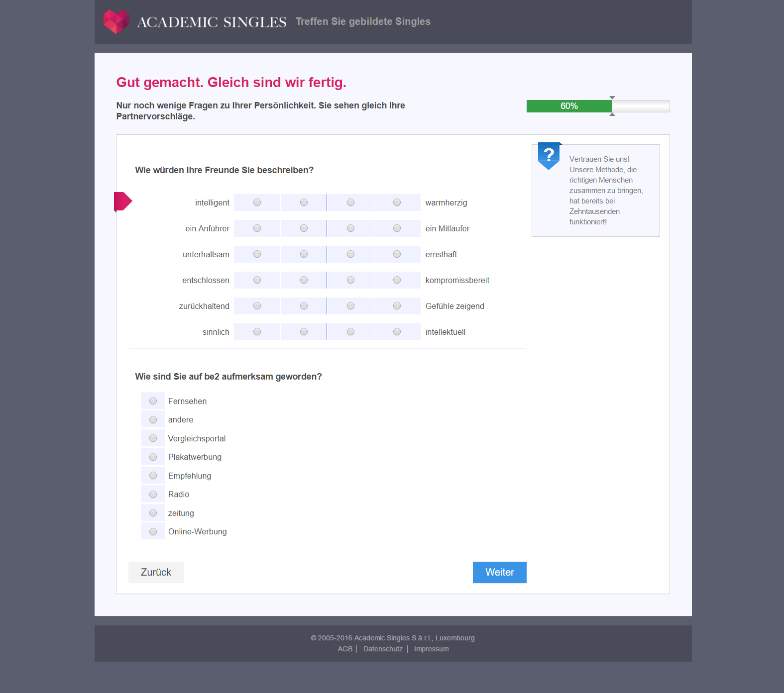Select third radio in sinnlich–intellektuell row
This screenshot has height=693, width=784.
350,332
